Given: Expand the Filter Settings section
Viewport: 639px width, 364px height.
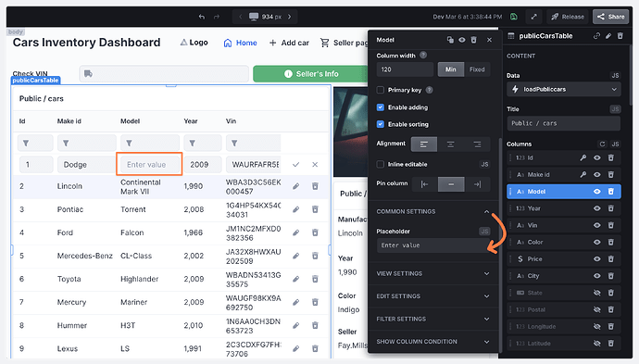Looking at the screenshot, I should pos(432,319).
